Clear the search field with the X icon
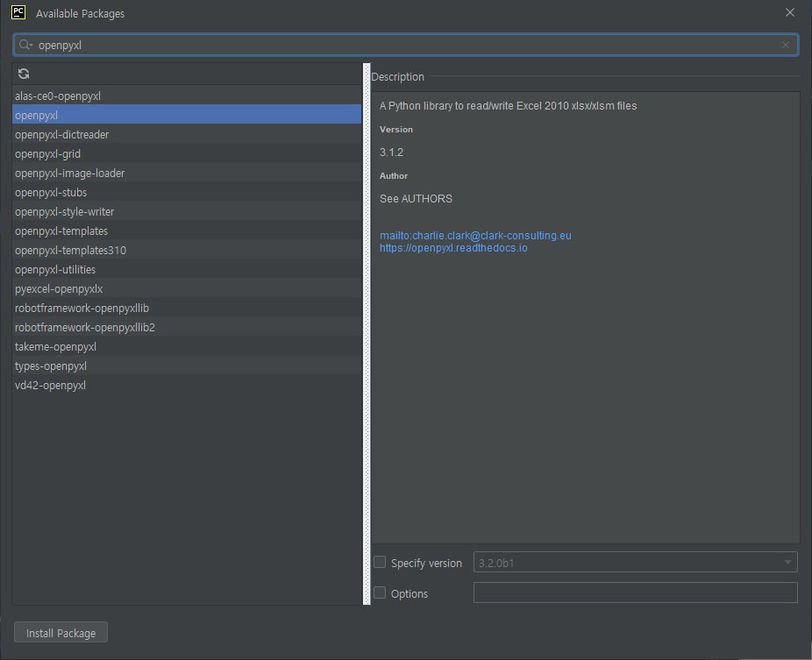Screen dimensions: 812x660 click(786, 45)
